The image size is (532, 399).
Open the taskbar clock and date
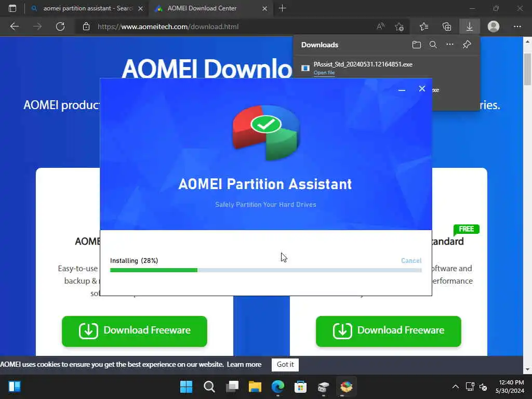(510, 387)
